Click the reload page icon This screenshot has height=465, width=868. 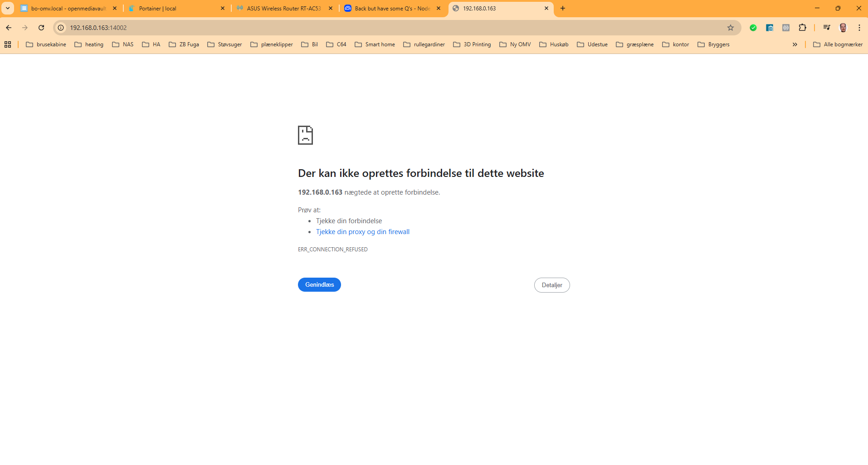41,28
